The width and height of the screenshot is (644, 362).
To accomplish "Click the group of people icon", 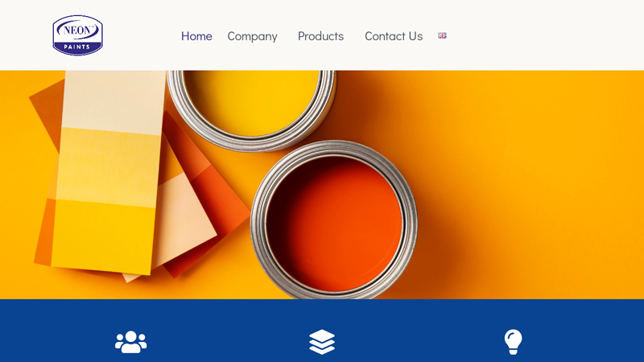I will pyautogui.click(x=130, y=342).
